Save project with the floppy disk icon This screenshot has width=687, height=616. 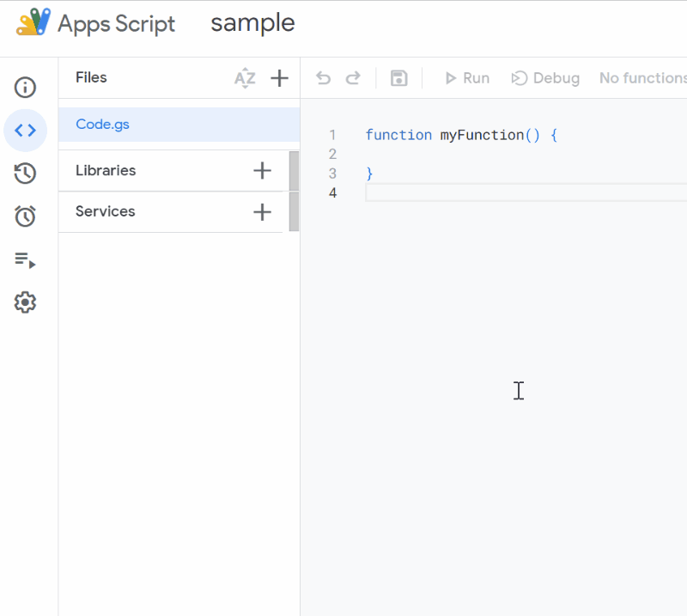398,79
